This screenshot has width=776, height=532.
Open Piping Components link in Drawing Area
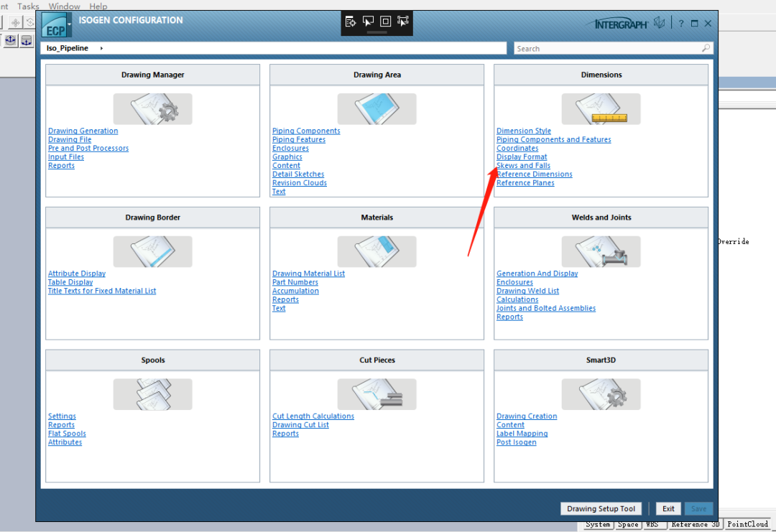(x=306, y=131)
